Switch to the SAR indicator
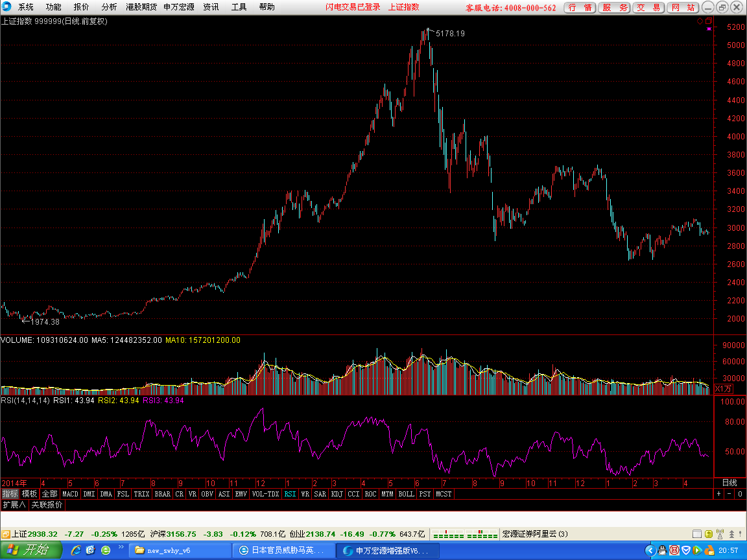This screenshot has height=560, width=747. 320,494
